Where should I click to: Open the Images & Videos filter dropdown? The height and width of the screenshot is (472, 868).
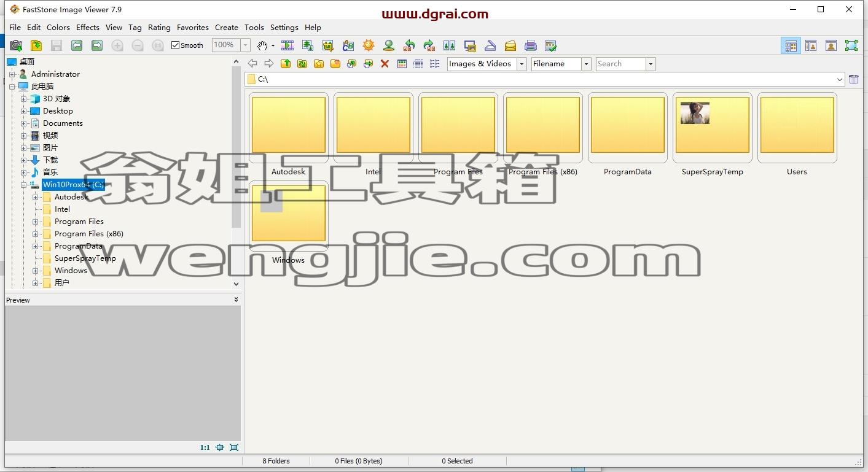[522, 64]
